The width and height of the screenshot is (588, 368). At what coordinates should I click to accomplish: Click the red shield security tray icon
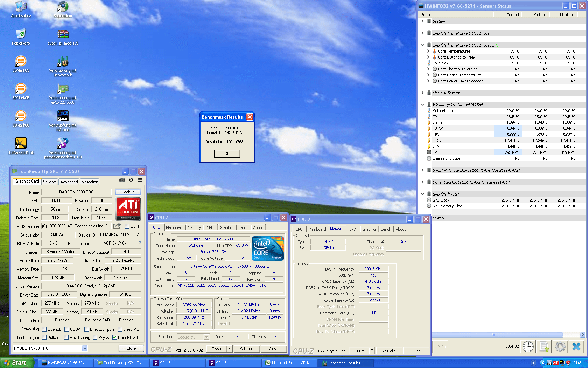[x=568, y=363]
